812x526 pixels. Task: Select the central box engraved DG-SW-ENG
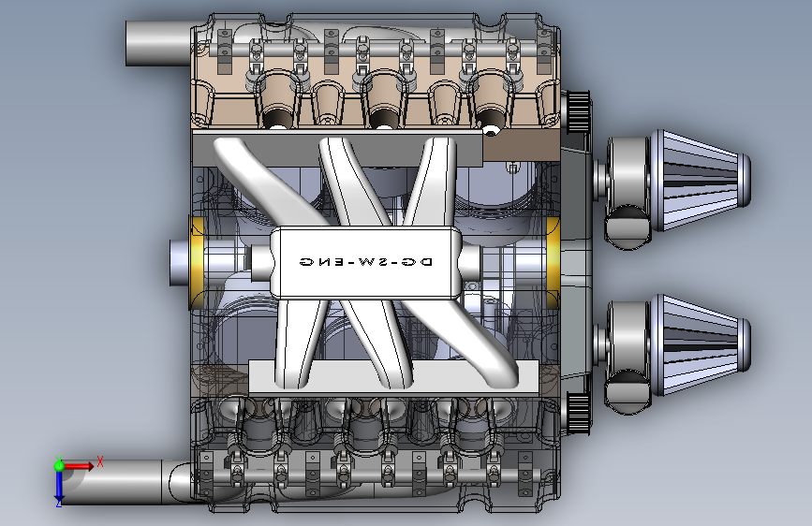tap(365, 262)
